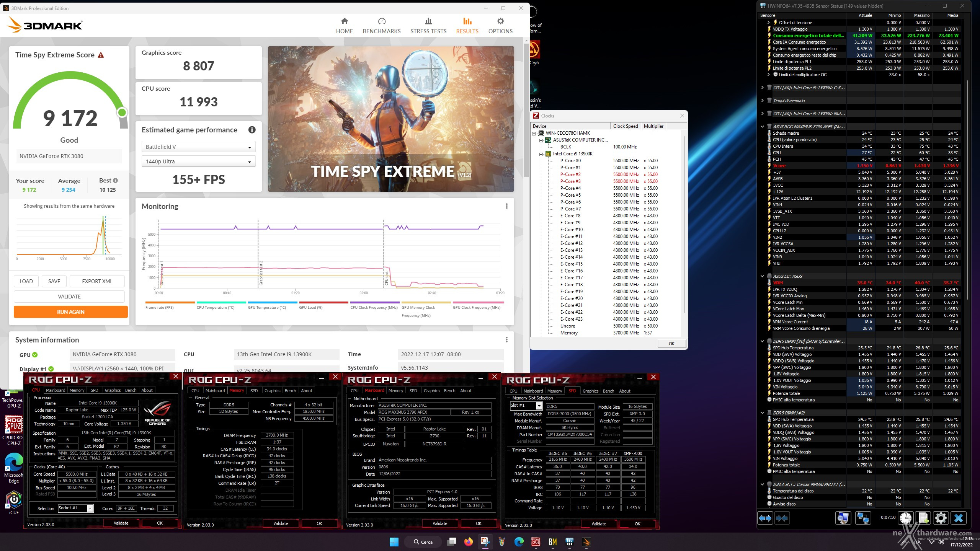980x551 pixels.
Task: Collapse ASUS EC: ASUS sensor group
Action: 762,276
